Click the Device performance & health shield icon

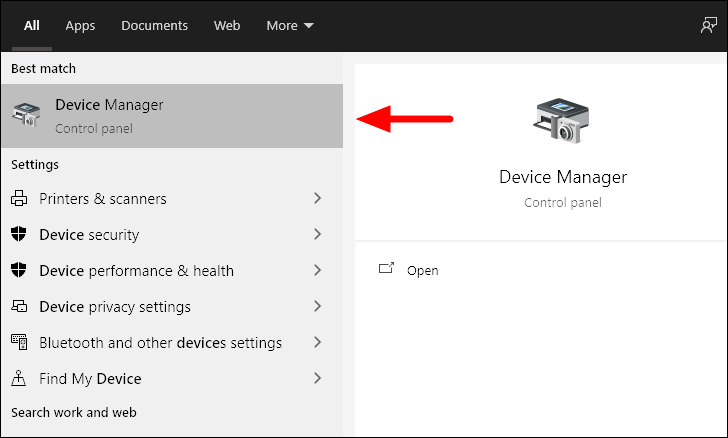[18, 271]
